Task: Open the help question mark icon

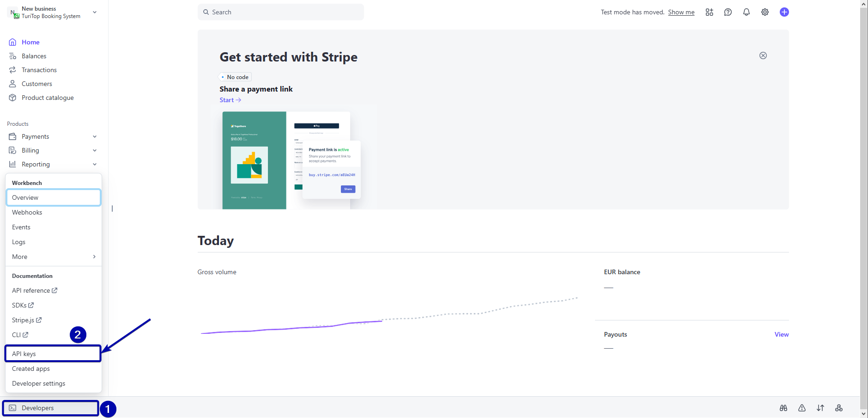Action: (728, 12)
